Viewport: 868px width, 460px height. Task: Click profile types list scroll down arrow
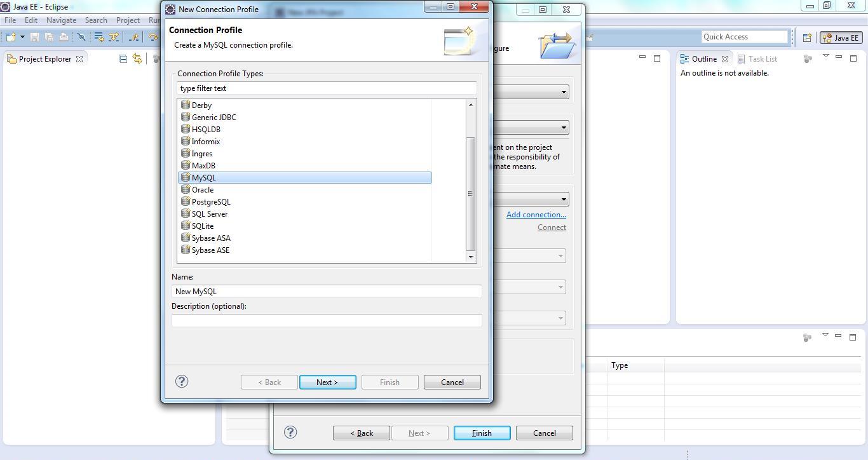(471, 257)
